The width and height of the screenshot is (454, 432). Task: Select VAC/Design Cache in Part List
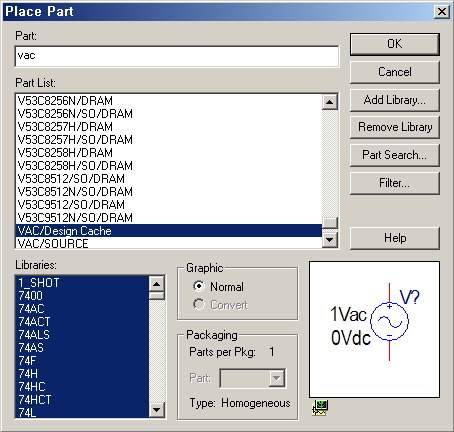169,231
